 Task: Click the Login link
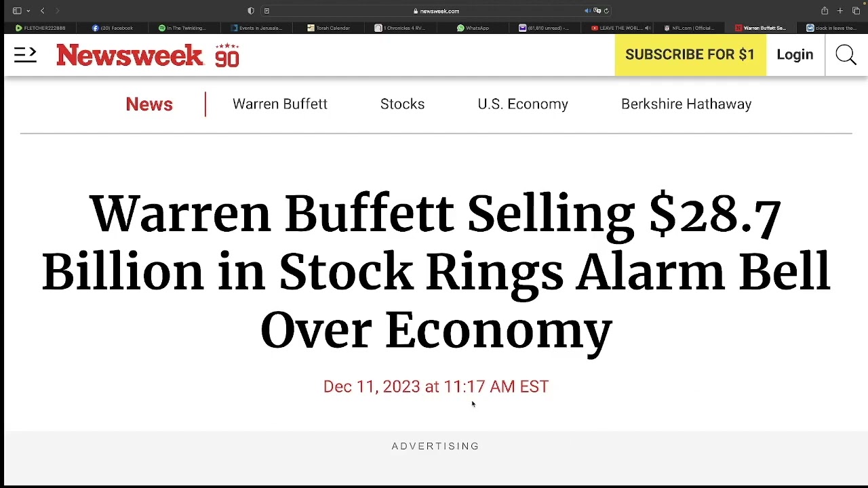pos(795,55)
